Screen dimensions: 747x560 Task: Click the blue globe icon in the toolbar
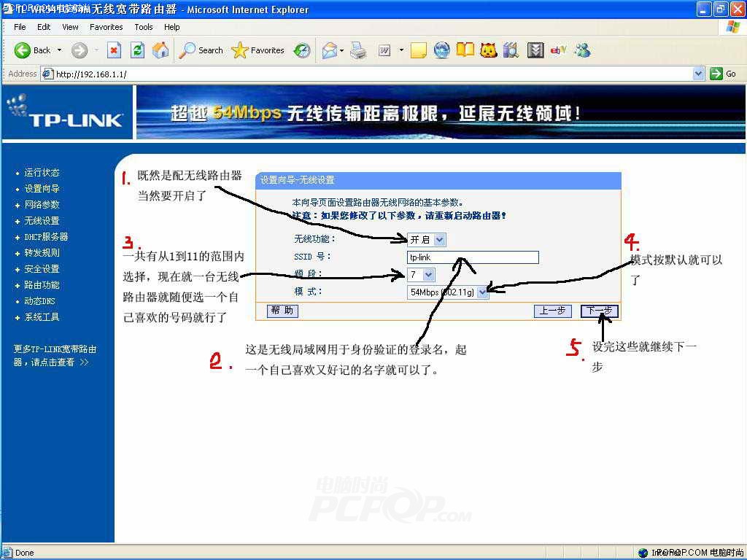point(441,50)
